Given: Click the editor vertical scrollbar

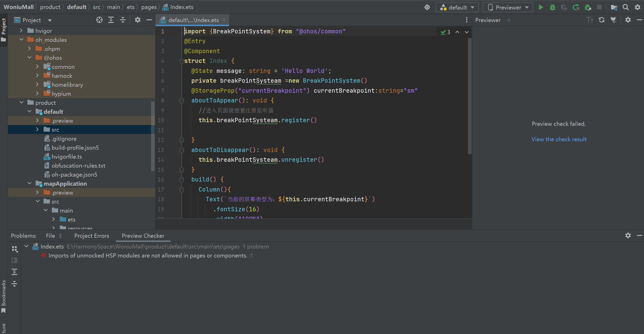Looking at the screenshot, I should [470, 96].
